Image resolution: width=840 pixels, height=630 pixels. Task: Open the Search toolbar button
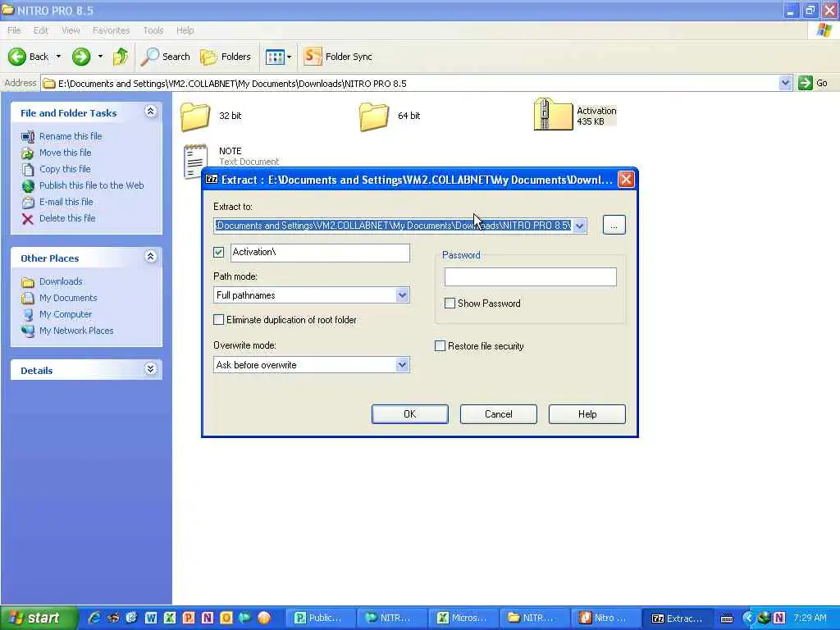165,57
